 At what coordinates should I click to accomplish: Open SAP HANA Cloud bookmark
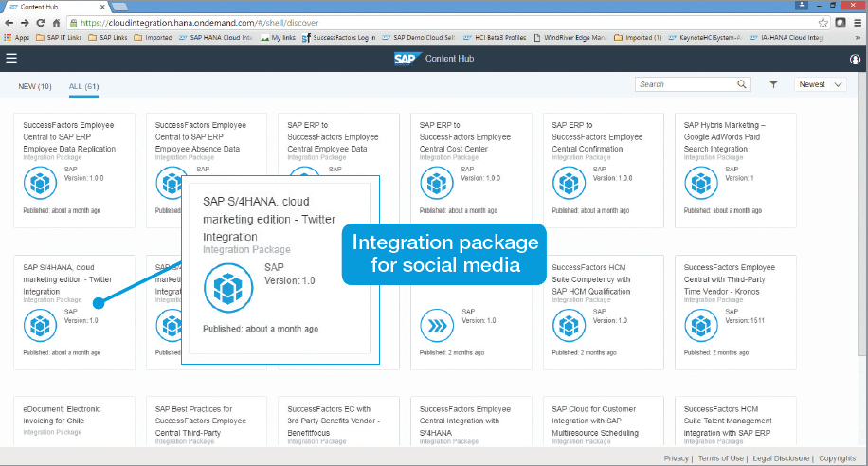pyautogui.click(x=216, y=38)
